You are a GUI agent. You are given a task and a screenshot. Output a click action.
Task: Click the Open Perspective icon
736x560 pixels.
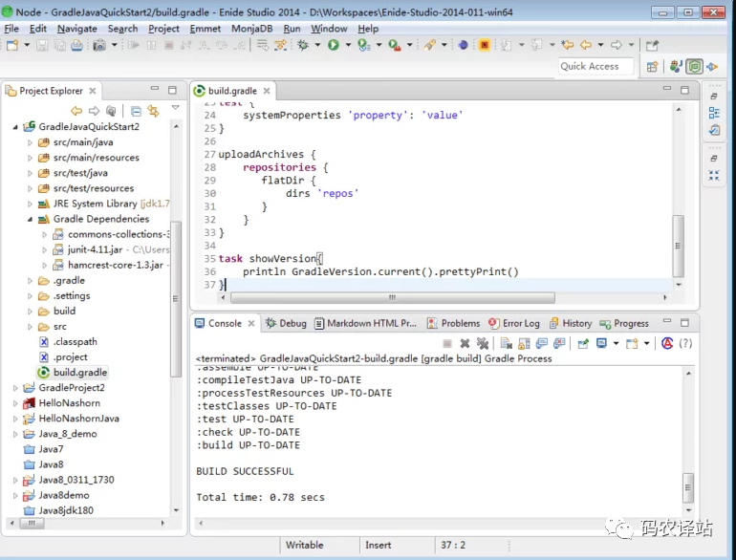pyautogui.click(x=652, y=67)
